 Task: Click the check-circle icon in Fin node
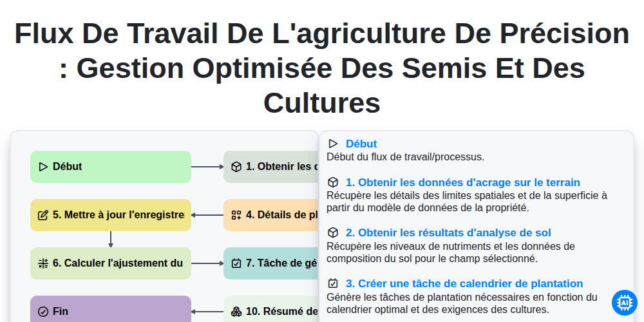(x=43, y=312)
